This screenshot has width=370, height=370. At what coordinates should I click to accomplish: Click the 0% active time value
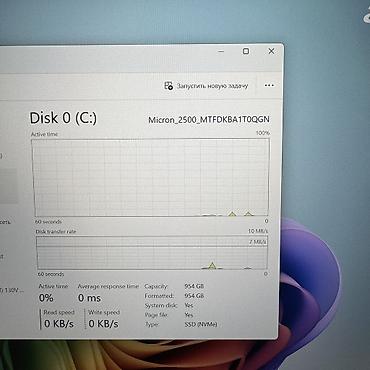point(46,298)
